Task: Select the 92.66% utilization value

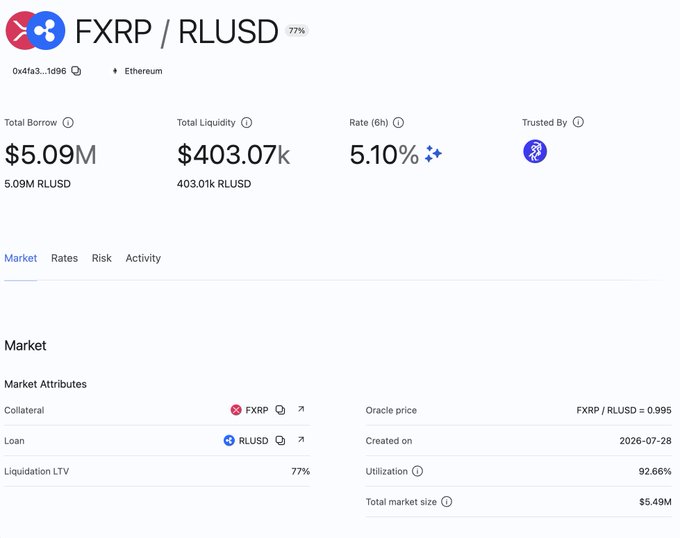Action: coord(655,471)
